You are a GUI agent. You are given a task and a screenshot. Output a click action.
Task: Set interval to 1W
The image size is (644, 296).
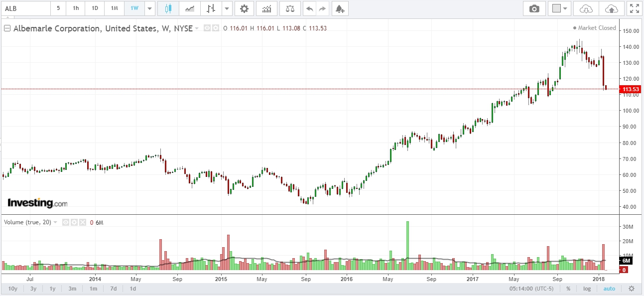click(134, 8)
